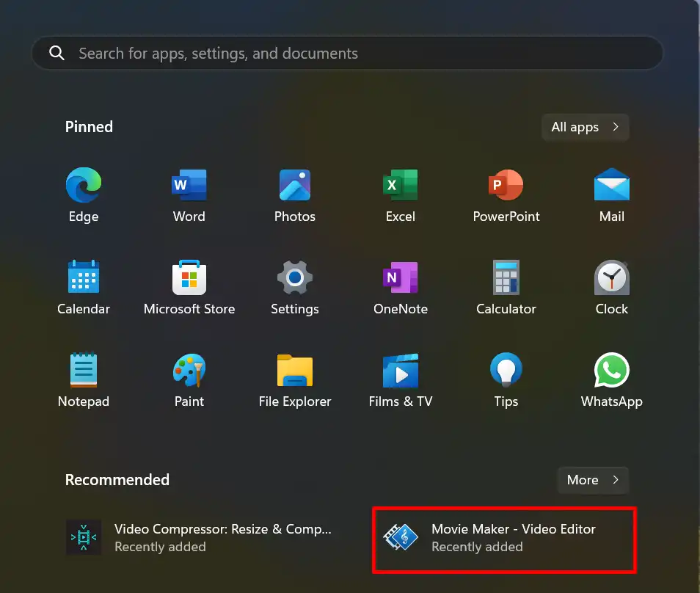Open the Clock app

click(x=612, y=287)
